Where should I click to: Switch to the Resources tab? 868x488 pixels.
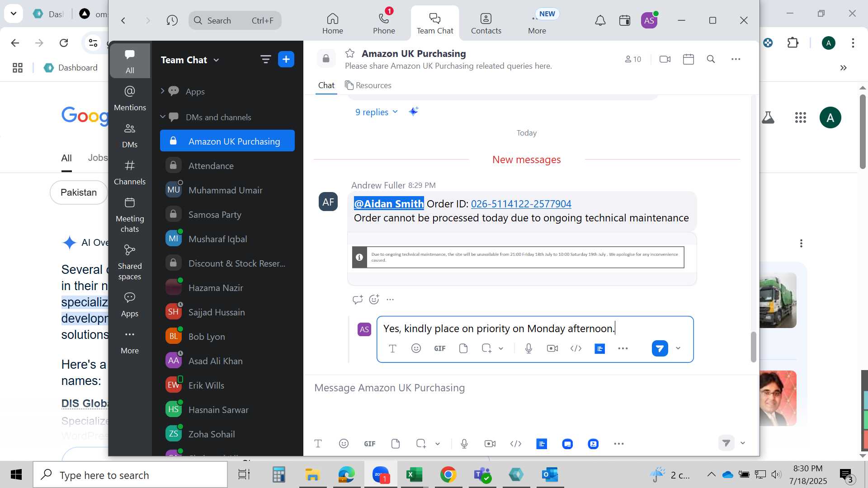(368, 85)
